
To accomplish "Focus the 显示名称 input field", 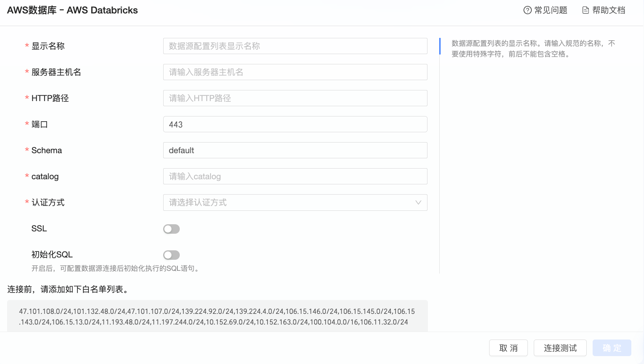I will [x=295, y=46].
